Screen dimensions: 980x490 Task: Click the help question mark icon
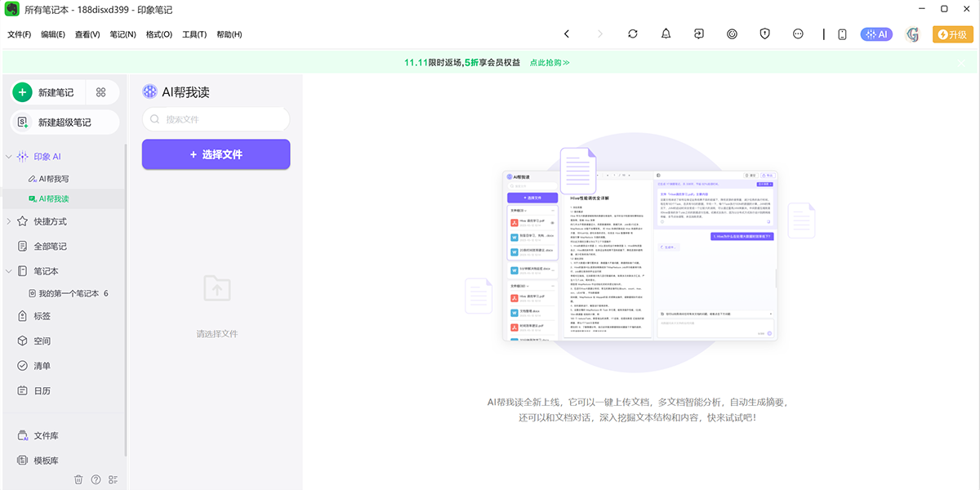coord(96,479)
